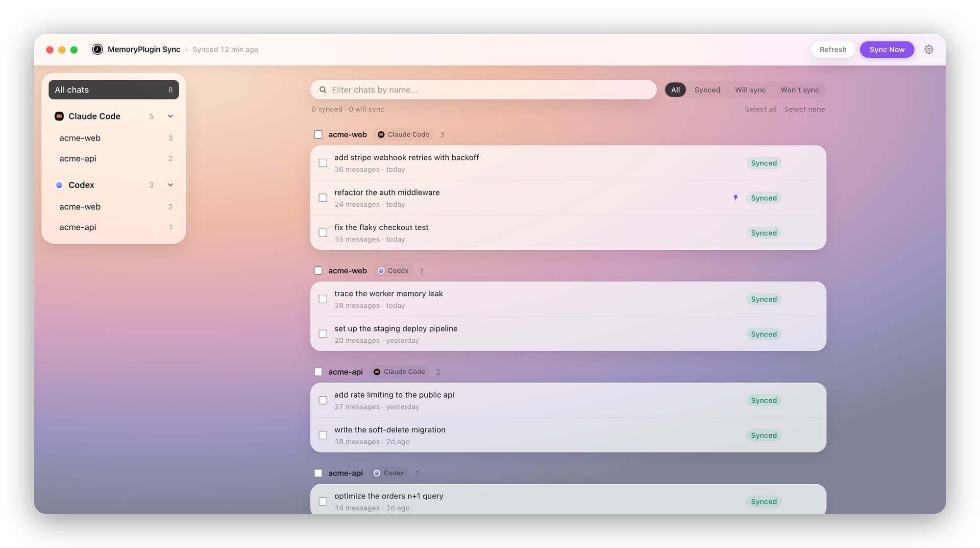This screenshot has height=548, width=980.
Task: Click the Claude Code icon in sidebar
Action: (59, 116)
